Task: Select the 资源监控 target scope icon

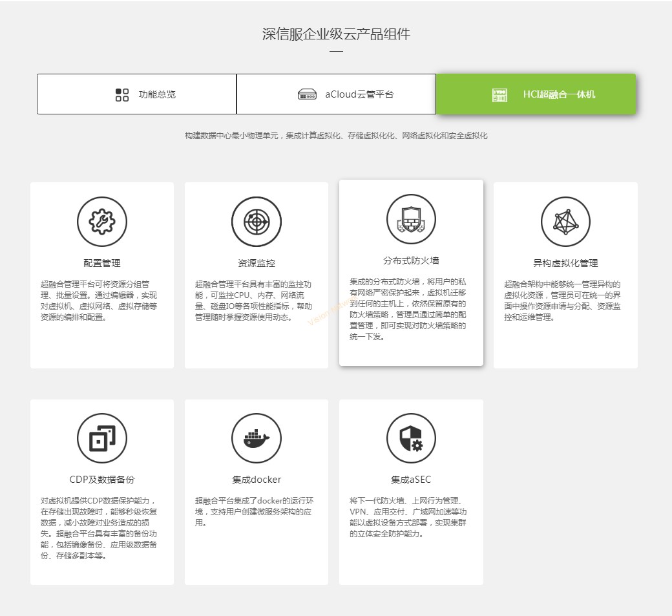Action: [256, 220]
